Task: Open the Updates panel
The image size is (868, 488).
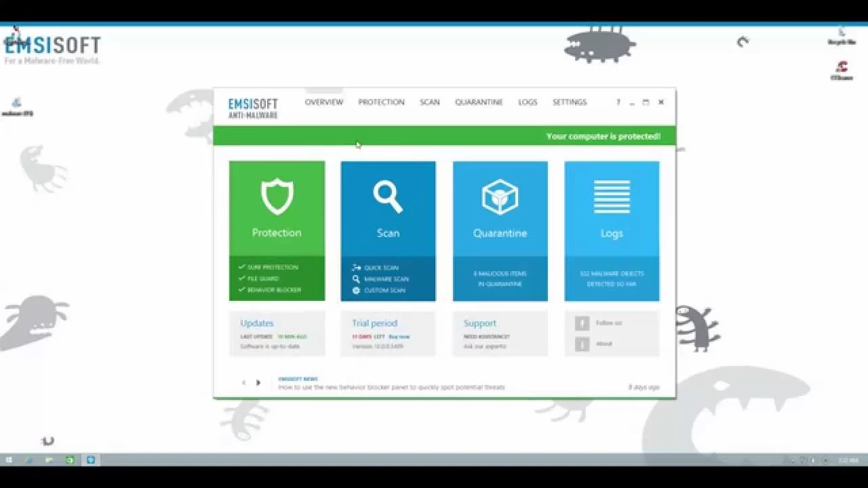Action: pos(277,333)
